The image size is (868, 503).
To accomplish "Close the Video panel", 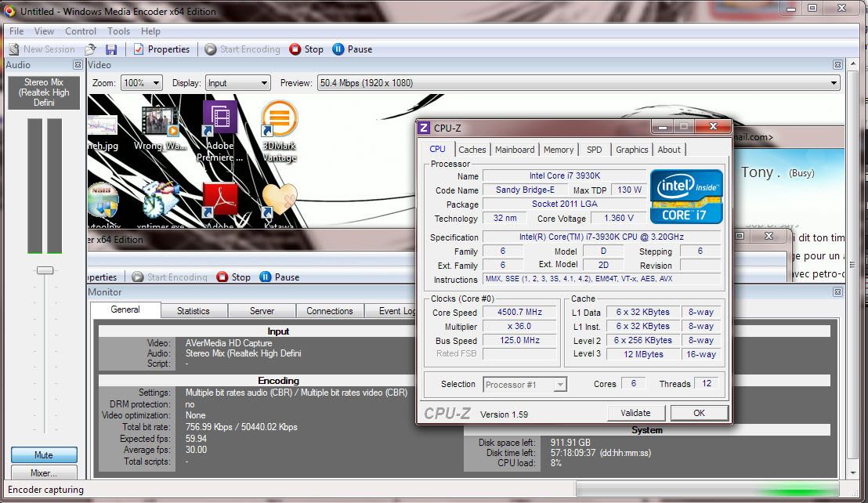I will (837, 65).
